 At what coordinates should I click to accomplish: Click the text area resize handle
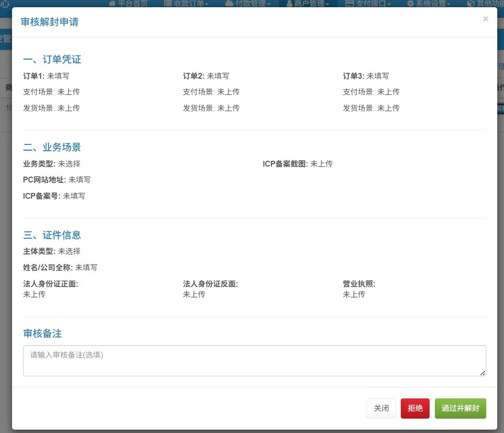(x=482, y=373)
